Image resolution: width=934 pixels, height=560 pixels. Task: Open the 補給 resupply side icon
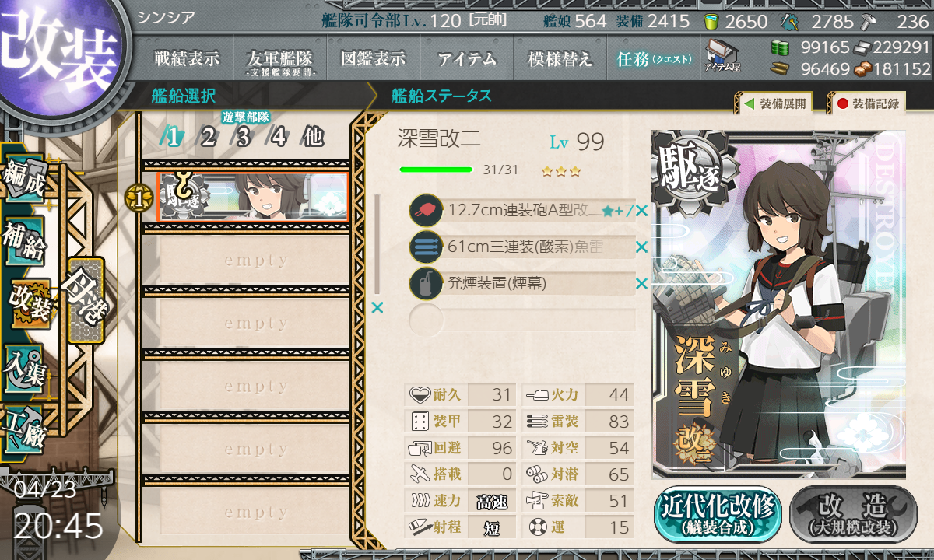click(x=24, y=241)
